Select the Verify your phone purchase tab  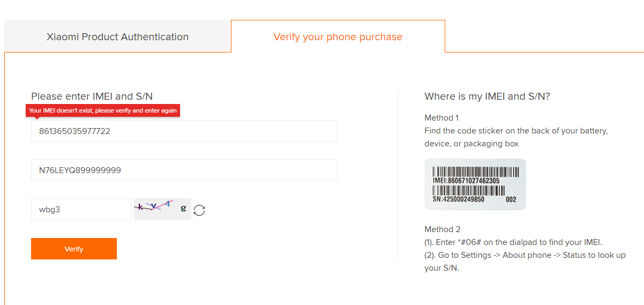point(338,37)
